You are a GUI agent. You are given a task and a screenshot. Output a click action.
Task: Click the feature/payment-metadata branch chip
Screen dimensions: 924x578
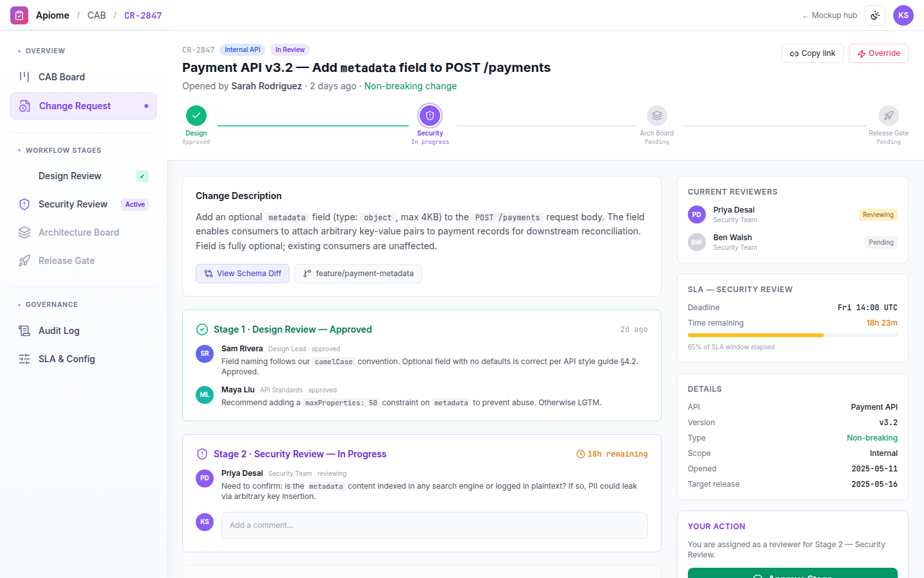click(358, 274)
